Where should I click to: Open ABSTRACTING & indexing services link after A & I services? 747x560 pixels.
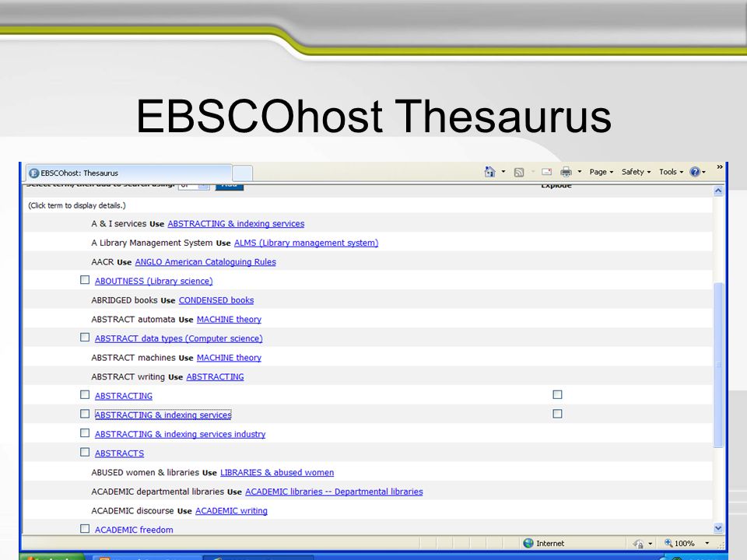(x=236, y=224)
